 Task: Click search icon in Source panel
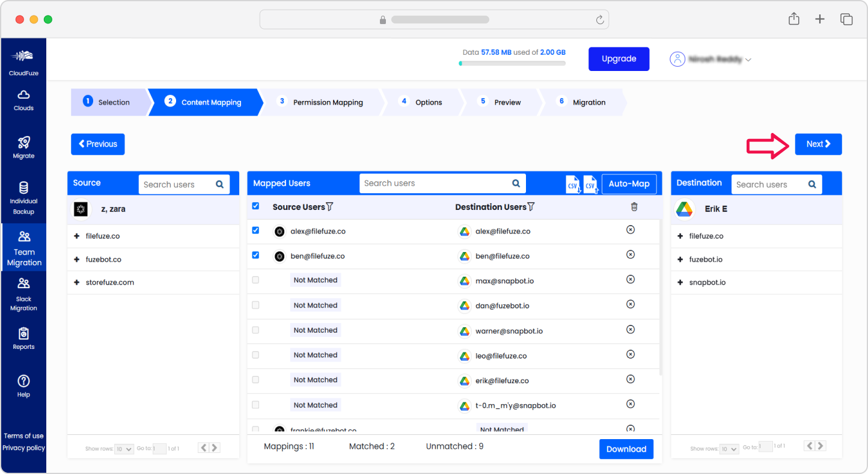point(219,185)
